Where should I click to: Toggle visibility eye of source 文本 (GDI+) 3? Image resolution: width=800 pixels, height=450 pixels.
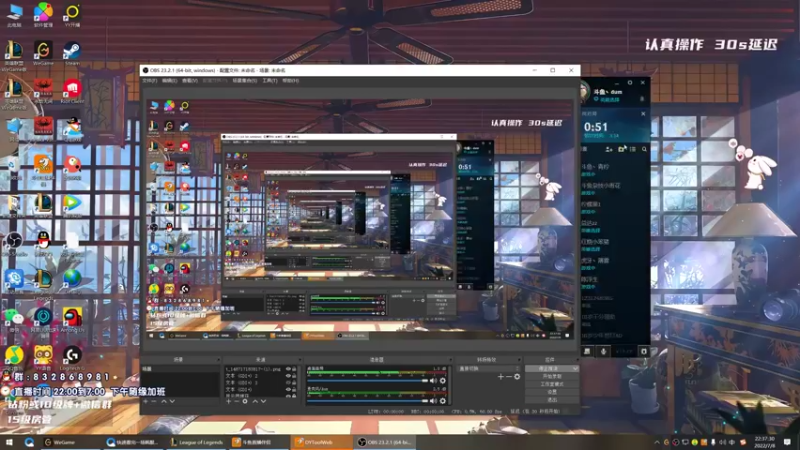click(x=288, y=383)
